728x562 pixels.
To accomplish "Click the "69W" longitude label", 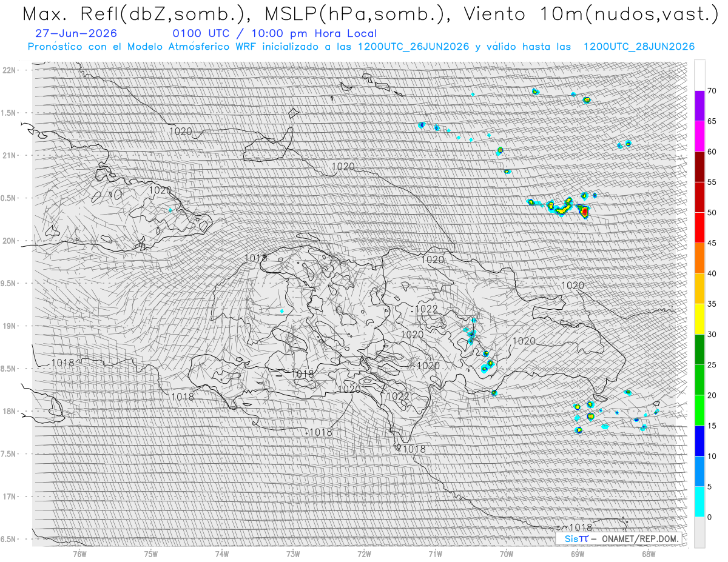I will coord(577,554).
